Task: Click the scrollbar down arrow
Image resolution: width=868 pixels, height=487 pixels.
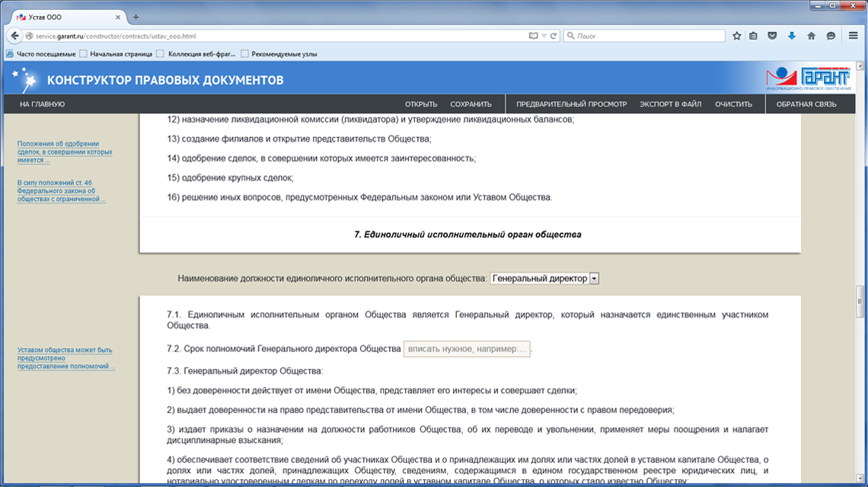Action: point(860,478)
